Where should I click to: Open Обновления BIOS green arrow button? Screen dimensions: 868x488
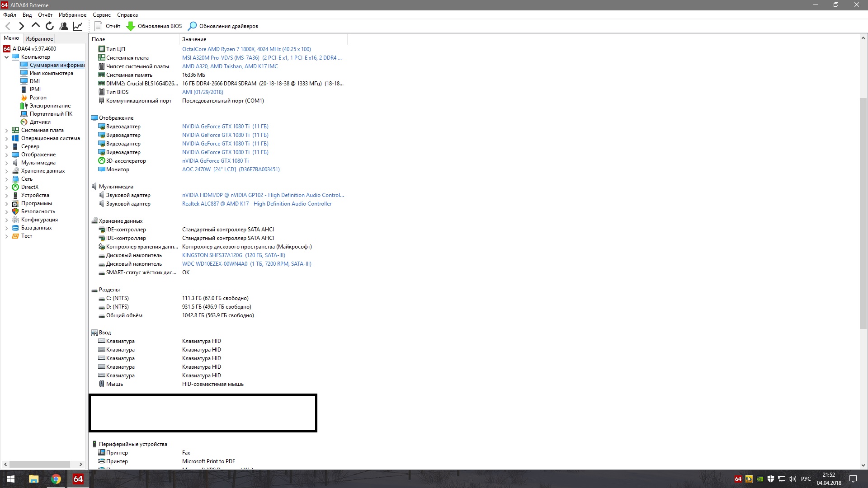point(154,26)
